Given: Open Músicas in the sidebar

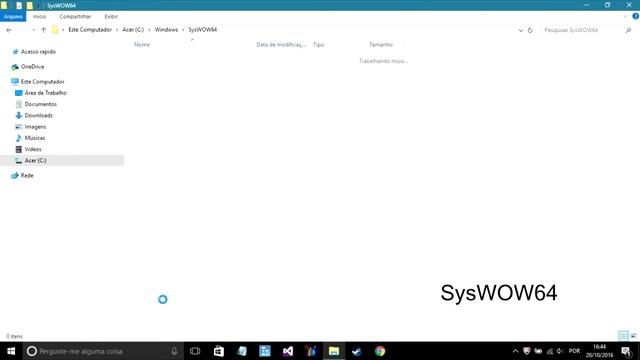Looking at the screenshot, I should tap(35, 138).
